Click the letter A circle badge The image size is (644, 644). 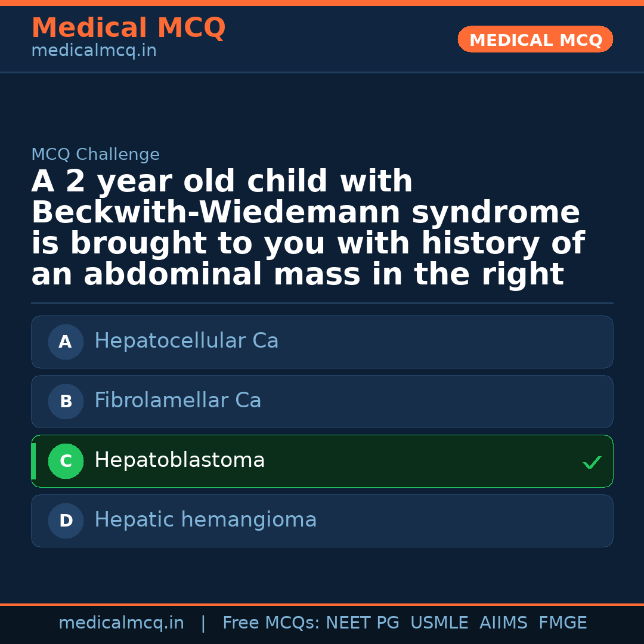click(x=66, y=342)
